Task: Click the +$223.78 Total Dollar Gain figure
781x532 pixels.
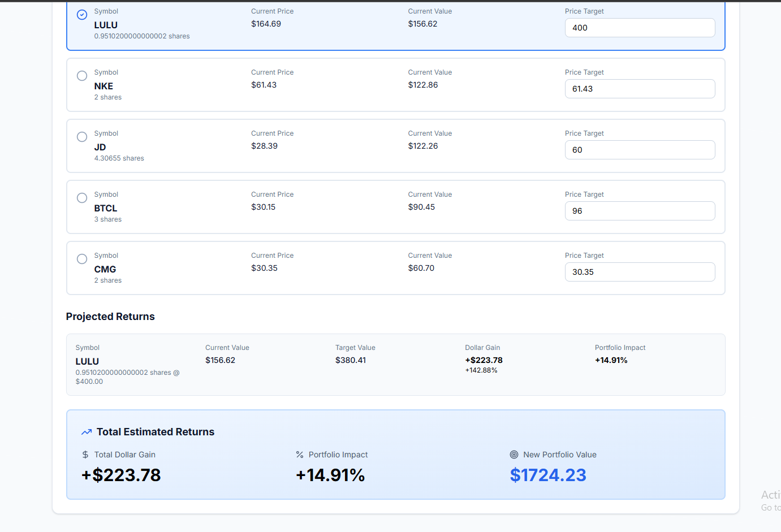Action: 120,475
